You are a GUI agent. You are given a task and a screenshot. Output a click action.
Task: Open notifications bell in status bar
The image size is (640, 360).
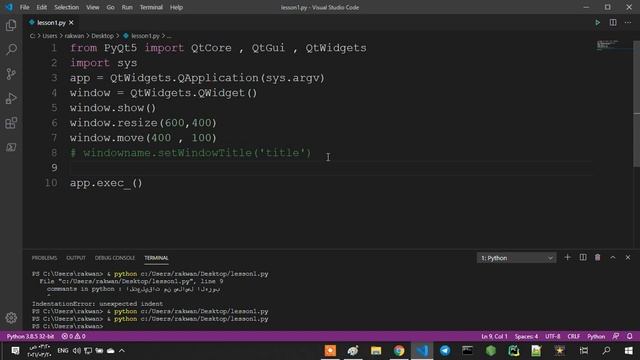tap(630, 336)
